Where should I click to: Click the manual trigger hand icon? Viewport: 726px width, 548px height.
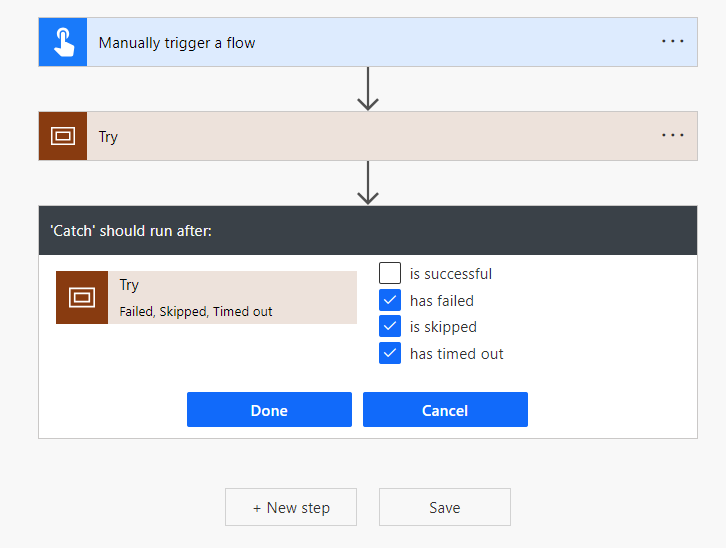[63, 42]
